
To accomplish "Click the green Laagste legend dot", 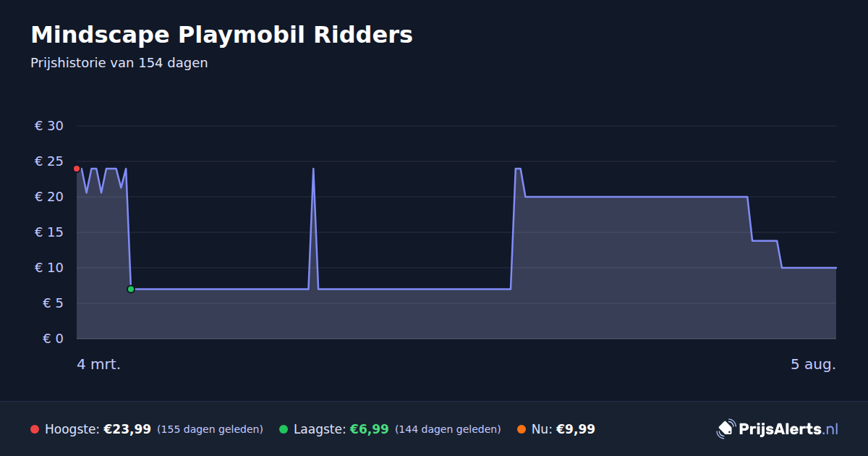I will click(x=284, y=429).
